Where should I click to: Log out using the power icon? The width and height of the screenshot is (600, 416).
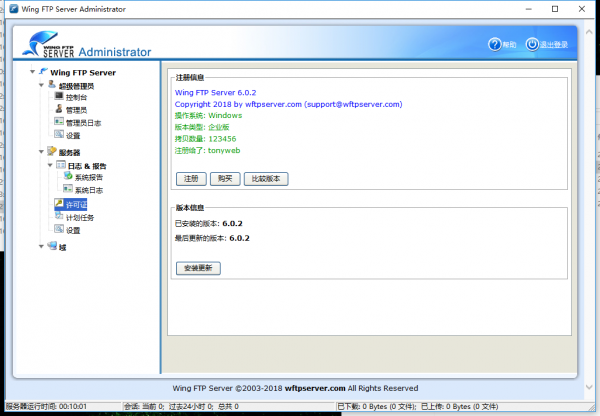532,44
